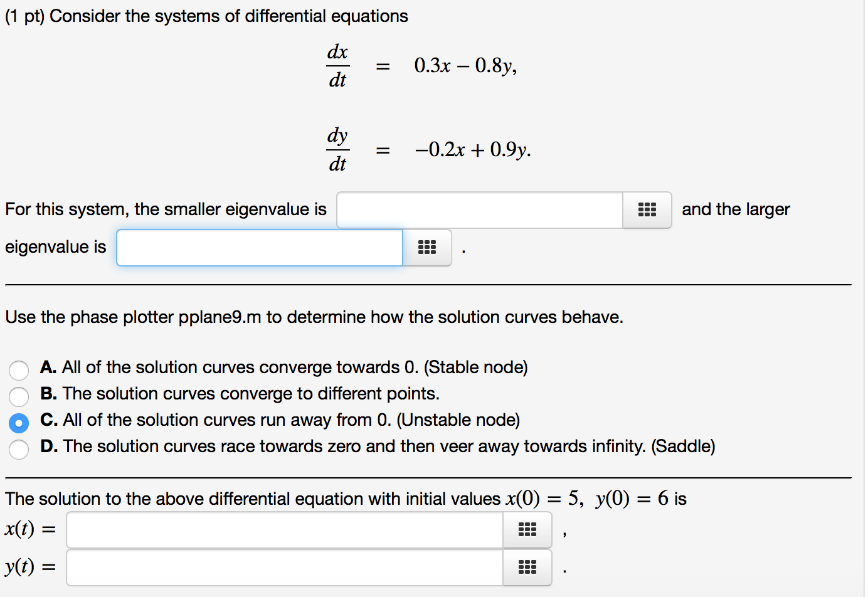The height and width of the screenshot is (597, 868).
Task: Click the equation editor grid icon for the first answer
Action: coord(647,209)
